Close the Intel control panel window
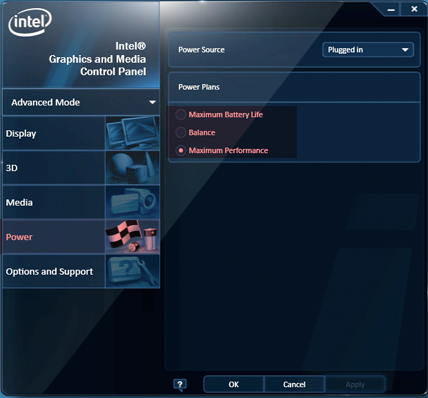The height and width of the screenshot is (398, 428). coord(414,9)
